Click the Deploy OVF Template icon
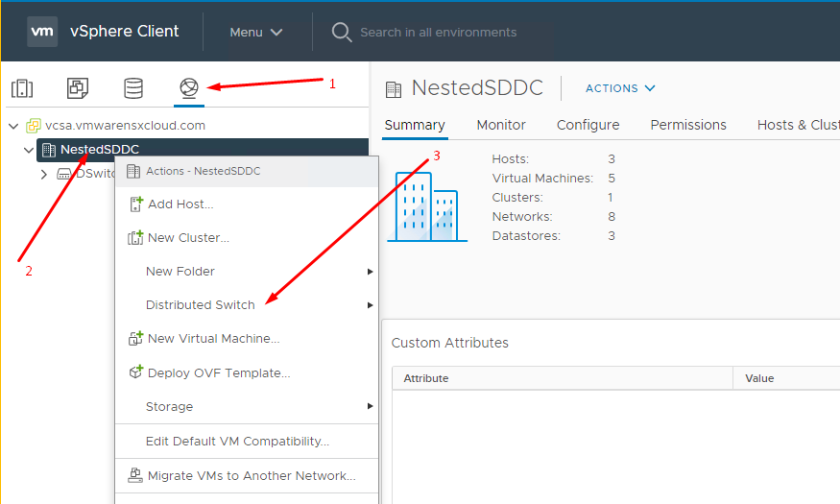Viewport: 840px width, 504px height. (x=136, y=372)
